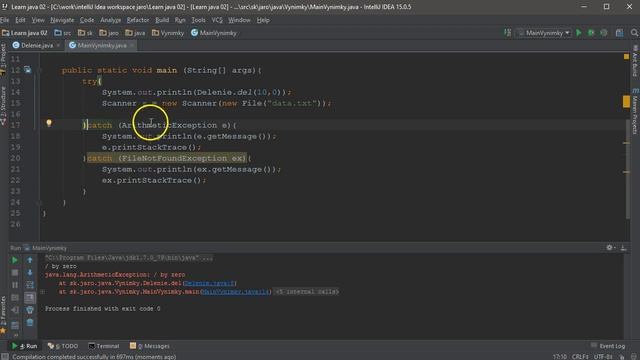Viewport: 640px width, 360px height.
Task: Click the down stack trace arrow
Action: click(x=30, y=272)
